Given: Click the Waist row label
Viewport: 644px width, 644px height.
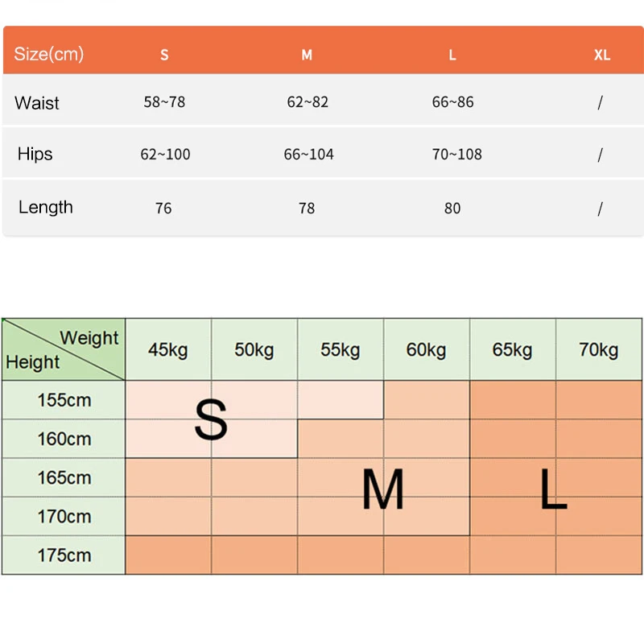Looking at the screenshot, I should [37, 103].
